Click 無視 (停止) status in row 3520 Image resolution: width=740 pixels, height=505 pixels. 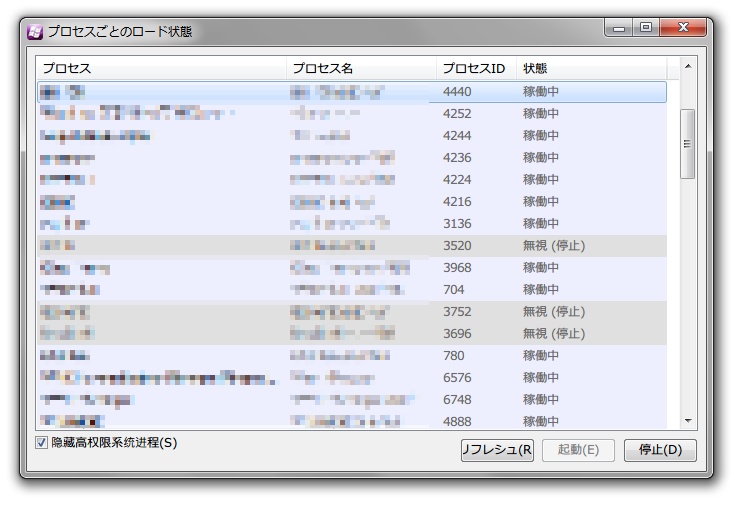coord(554,246)
